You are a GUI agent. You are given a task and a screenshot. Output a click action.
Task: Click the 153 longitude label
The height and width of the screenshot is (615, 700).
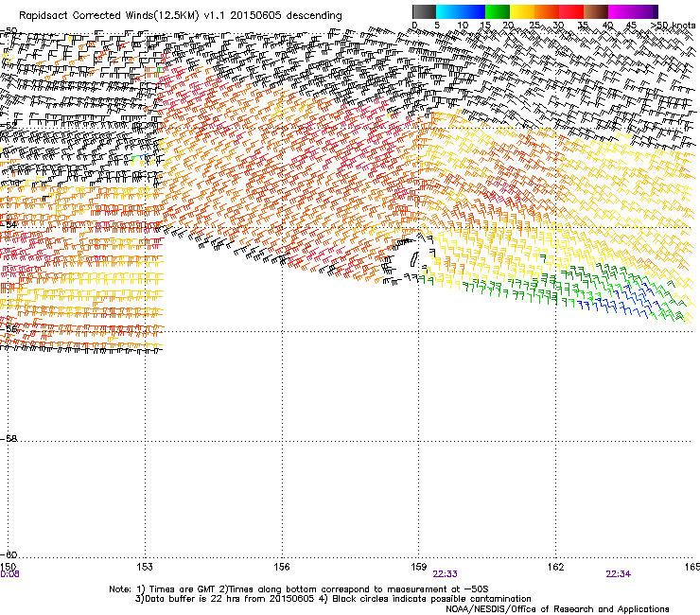pos(145,567)
